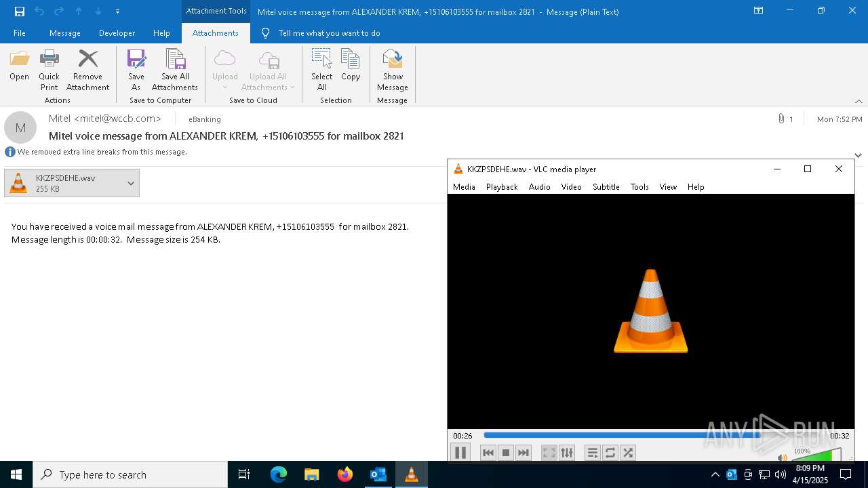Switch to the Developer tab
868x488 pixels.
pyautogui.click(x=117, y=33)
